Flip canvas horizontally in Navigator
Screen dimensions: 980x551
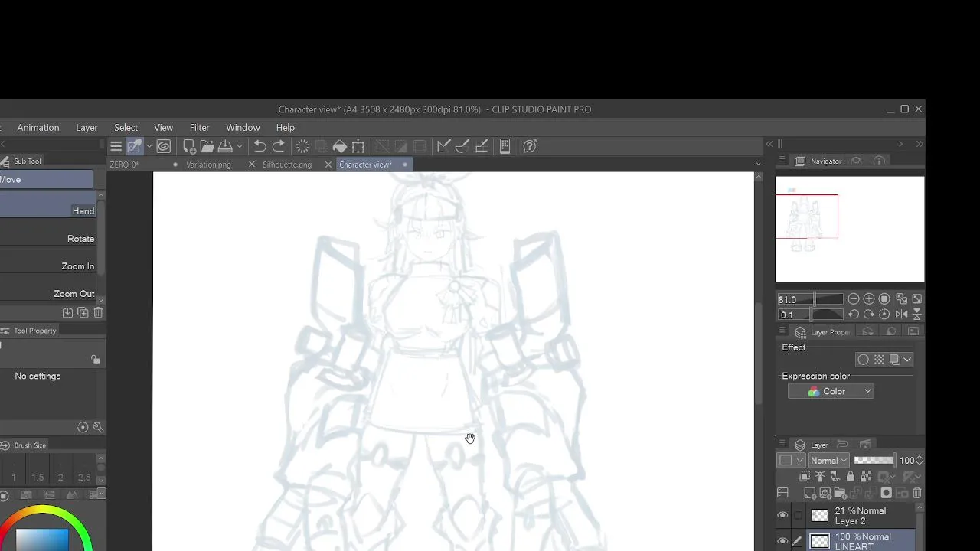click(x=901, y=315)
